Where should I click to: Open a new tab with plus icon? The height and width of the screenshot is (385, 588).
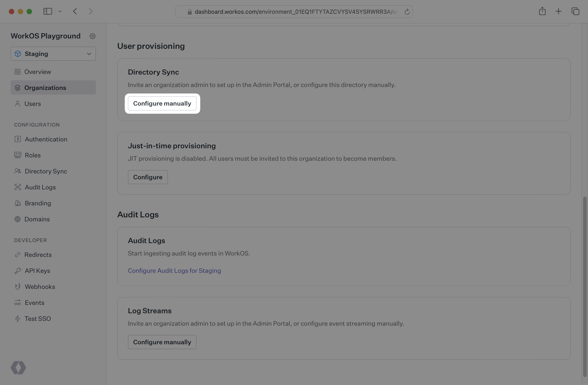558,11
